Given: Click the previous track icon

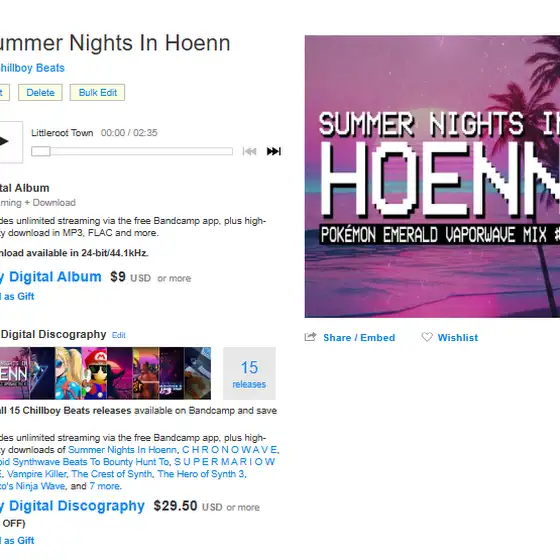Looking at the screenshot, I should coord(249,151).
